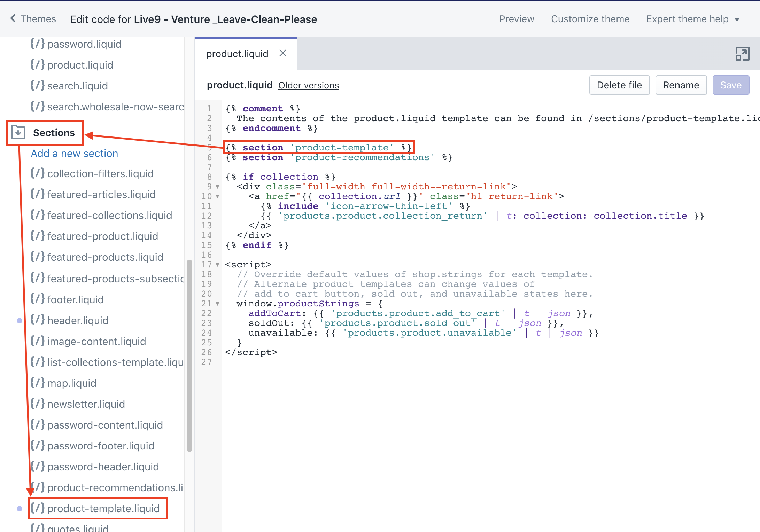Click the 'if collection' code line

(x=280, y=177)
